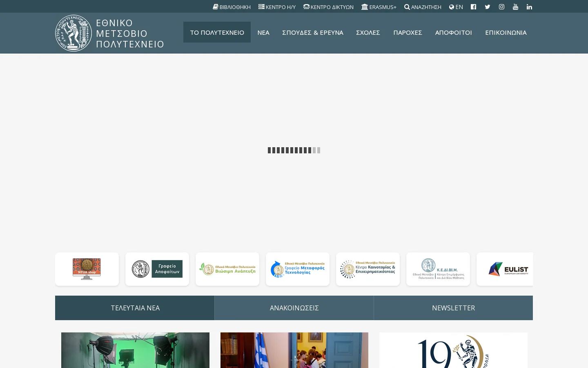Visit the ERASMUS+ link

pos(379,7)
